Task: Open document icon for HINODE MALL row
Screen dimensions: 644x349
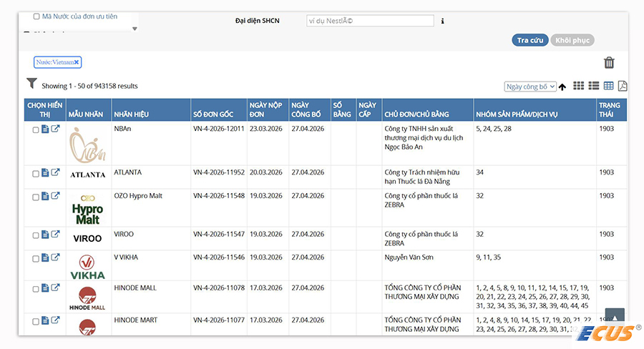Action: 45,288
